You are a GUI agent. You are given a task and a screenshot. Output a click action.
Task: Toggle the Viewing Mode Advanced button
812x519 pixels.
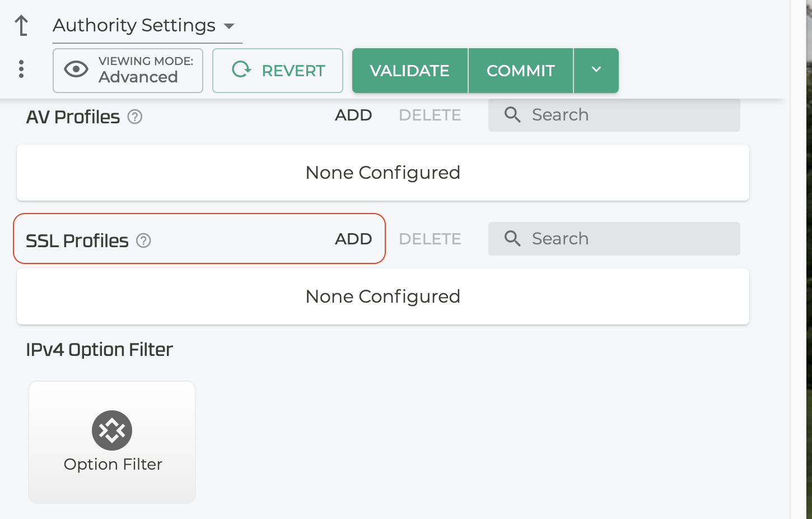(x=128, y=70)
